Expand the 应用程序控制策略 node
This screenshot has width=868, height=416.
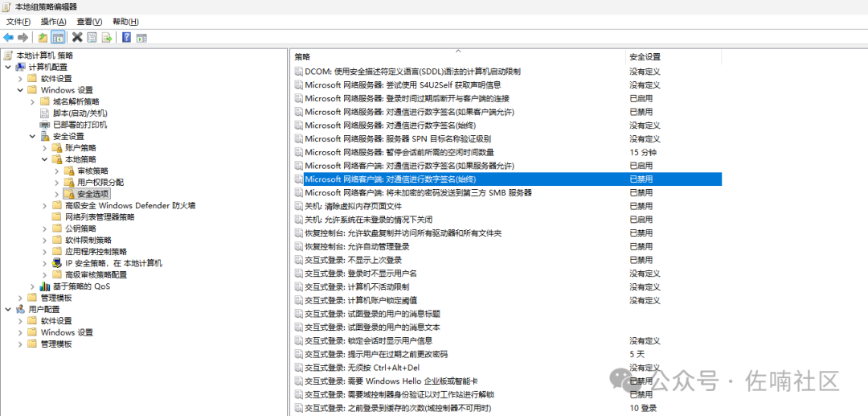click(44, 252)
